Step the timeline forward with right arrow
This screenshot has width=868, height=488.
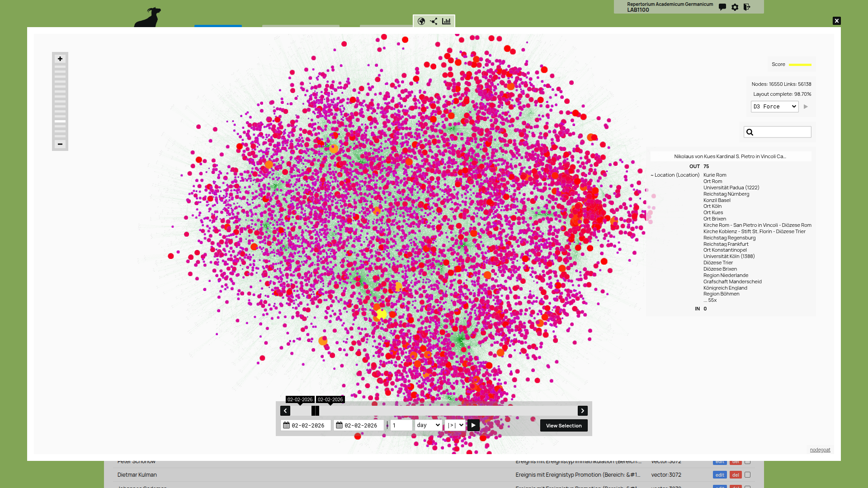582,411
